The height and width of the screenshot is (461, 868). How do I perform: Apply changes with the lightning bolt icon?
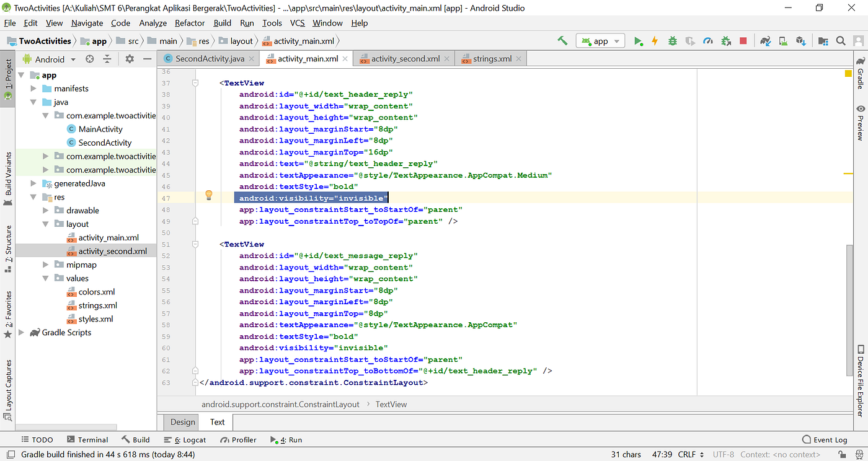coord(655,41)
